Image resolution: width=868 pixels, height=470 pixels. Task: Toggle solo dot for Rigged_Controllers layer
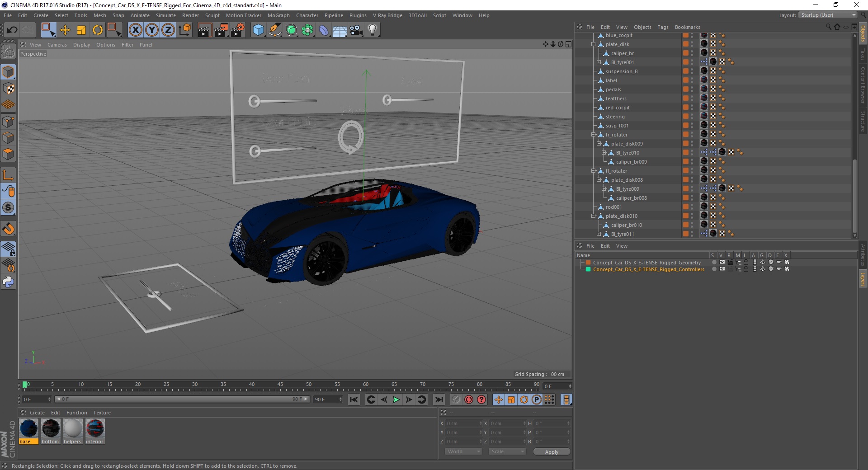tap(714, 269)
